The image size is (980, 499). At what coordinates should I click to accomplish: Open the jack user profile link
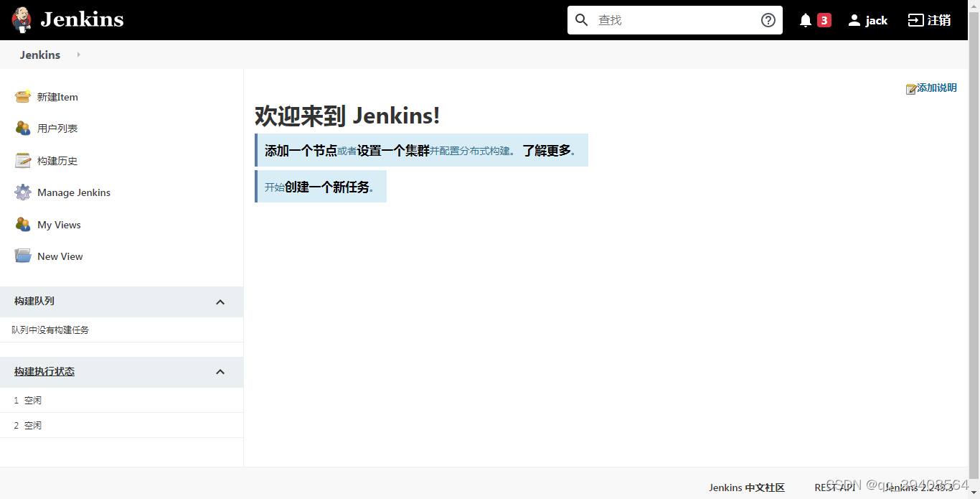(876, 20)
